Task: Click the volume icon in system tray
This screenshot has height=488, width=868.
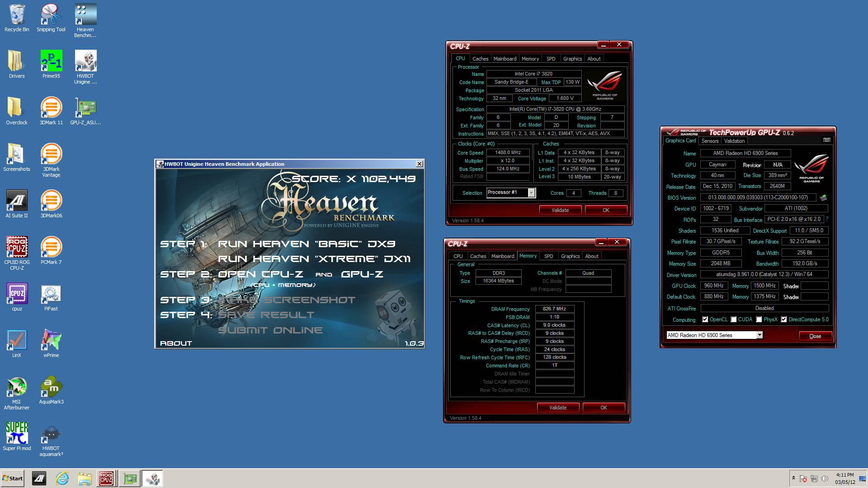Action: coord(825,479)
